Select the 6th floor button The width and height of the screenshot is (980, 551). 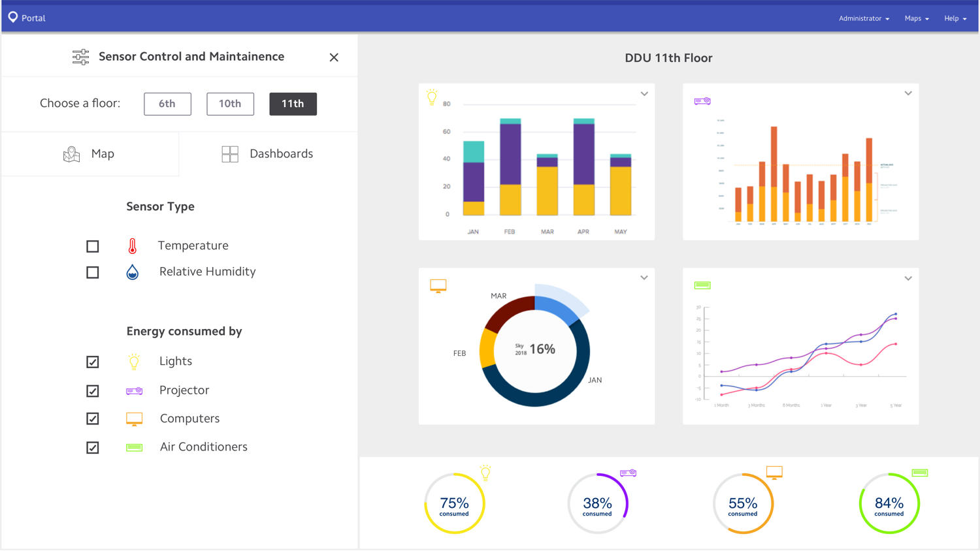(x=167, y=104)
